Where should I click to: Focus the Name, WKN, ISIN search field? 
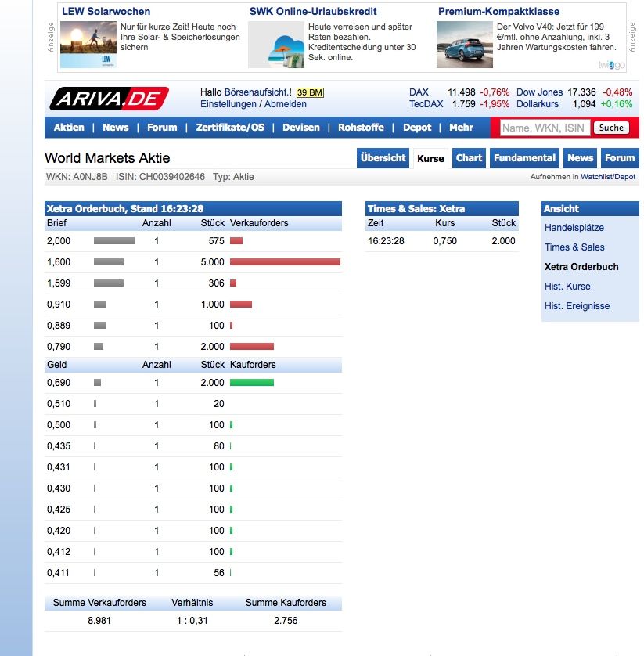click(544, 128)
